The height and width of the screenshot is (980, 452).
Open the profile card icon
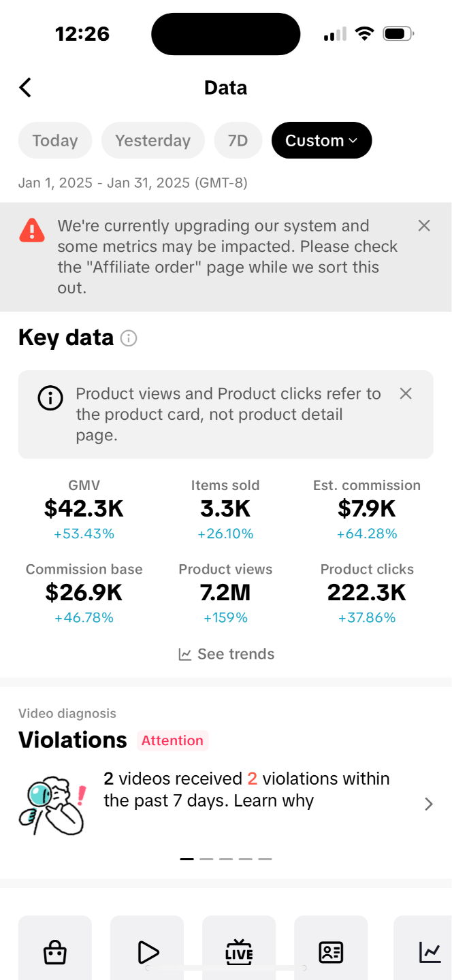tap(331, 953)
